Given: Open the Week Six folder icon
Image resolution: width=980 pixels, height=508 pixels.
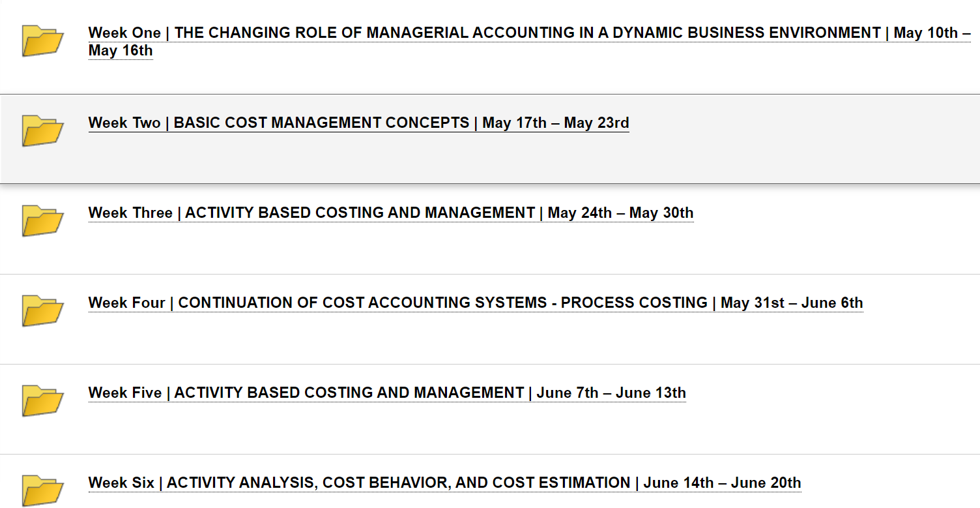Looking at the screenshot, I should click(x=42, y=490).
